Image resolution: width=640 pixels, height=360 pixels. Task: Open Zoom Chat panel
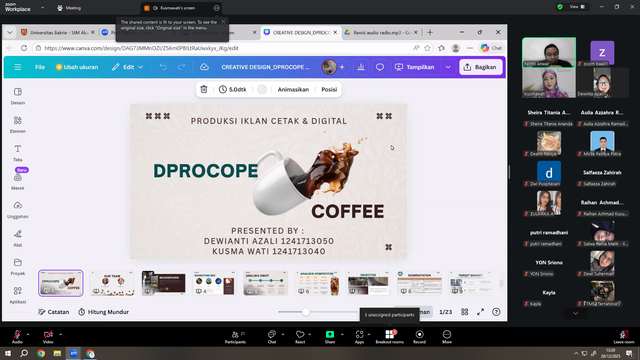point(271,337)
